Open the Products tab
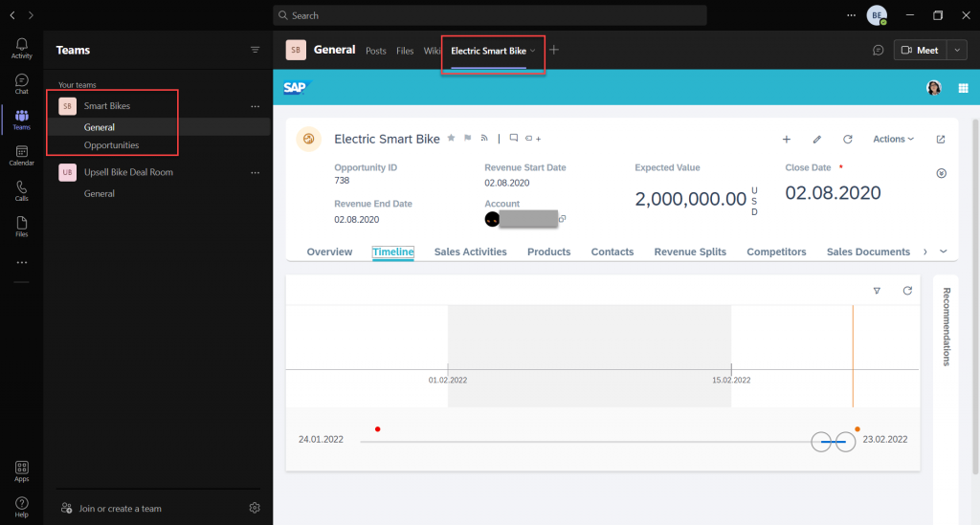Image resolution: width=980 pixels, height=525 pixels. coord(548,252)
